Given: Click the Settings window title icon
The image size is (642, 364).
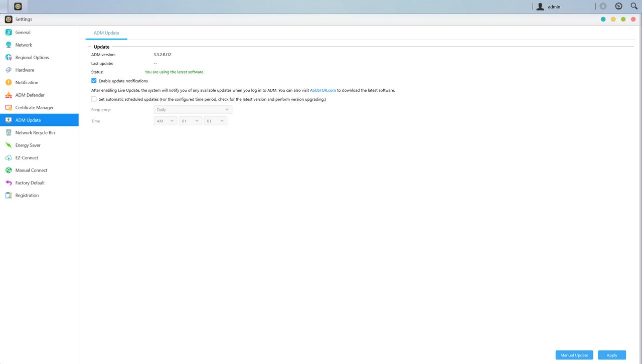Looking at the screenshot, I should (9, 19).
